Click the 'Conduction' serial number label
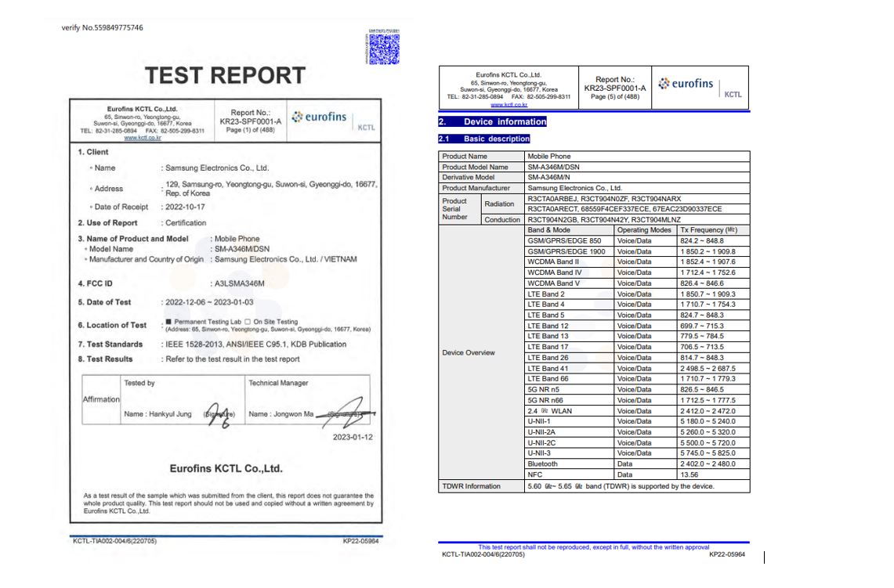Screen dimensions: 894x588 502,219
